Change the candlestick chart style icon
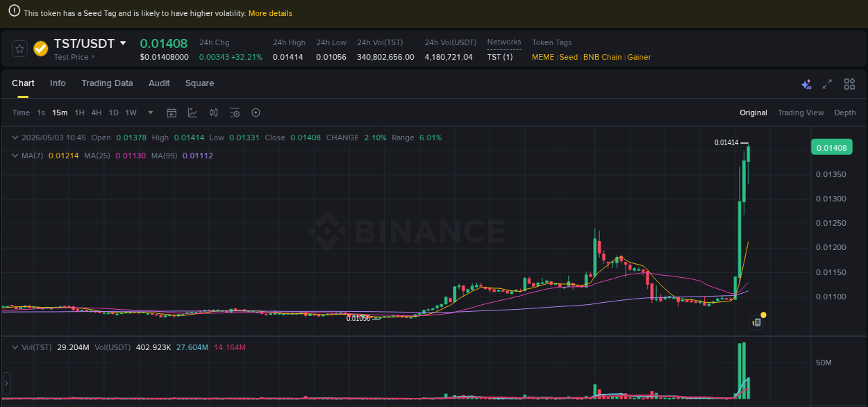 (214, 113)
